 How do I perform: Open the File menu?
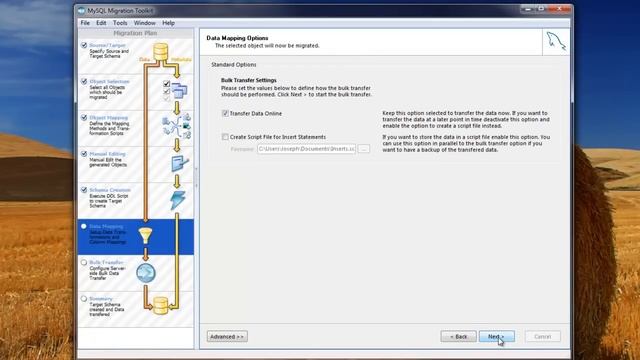(85, 23)
